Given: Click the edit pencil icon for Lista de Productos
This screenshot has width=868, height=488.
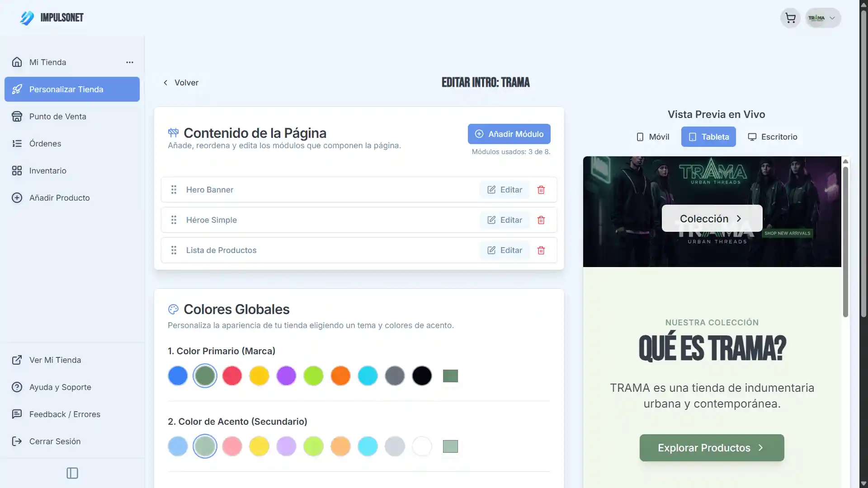Looking at the screenshot, I should click(491, 250).
